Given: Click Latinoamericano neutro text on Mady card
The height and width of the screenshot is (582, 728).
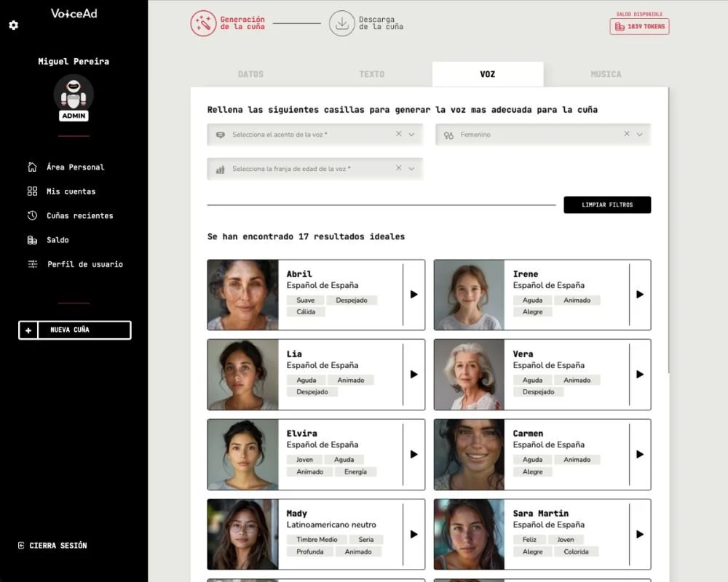Looking at the screenshot, I should click(331, 525).
